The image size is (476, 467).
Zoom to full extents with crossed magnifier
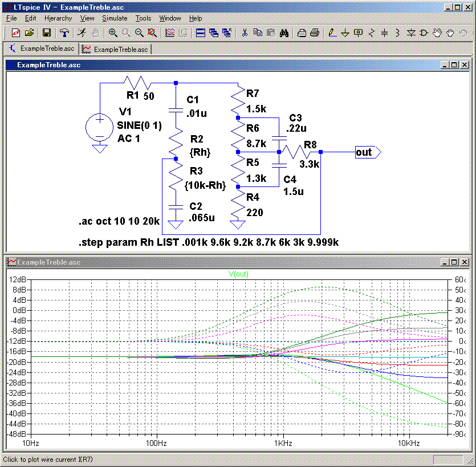coord(152,33)
